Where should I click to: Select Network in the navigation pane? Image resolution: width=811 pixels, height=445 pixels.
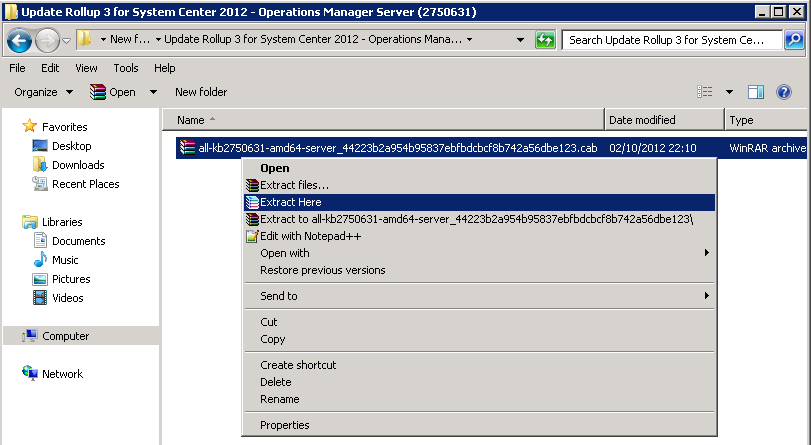coord(62,374)
